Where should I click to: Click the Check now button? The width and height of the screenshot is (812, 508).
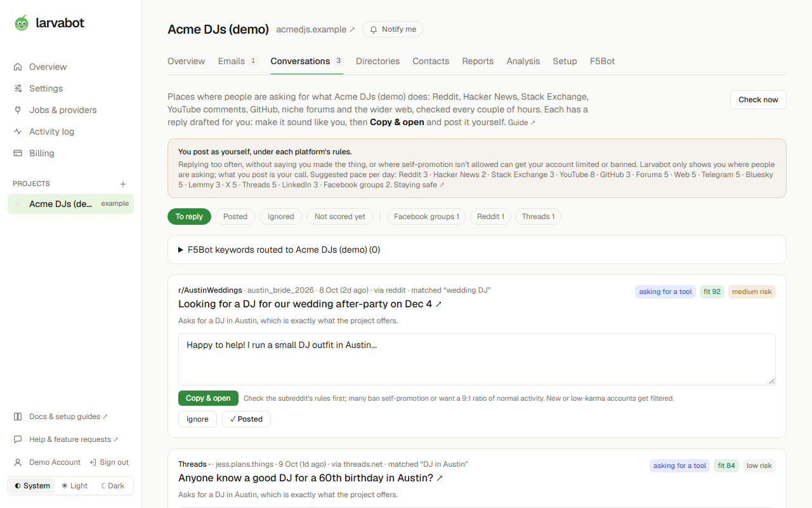click(x=758, y=100)
